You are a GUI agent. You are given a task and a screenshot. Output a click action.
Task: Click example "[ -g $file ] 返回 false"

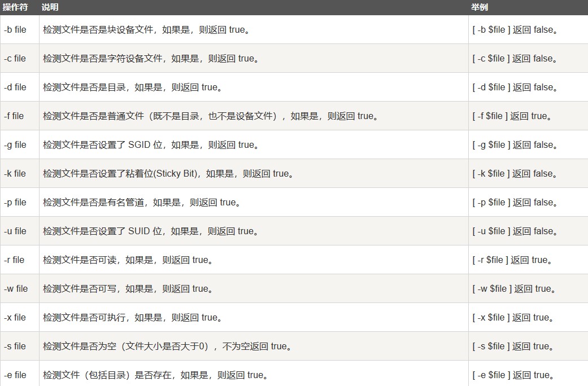[515, 145]
